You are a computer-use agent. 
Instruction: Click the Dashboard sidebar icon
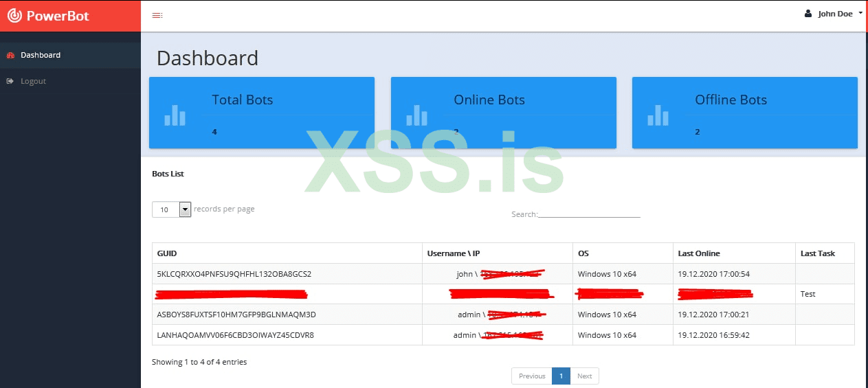(10, 55)
